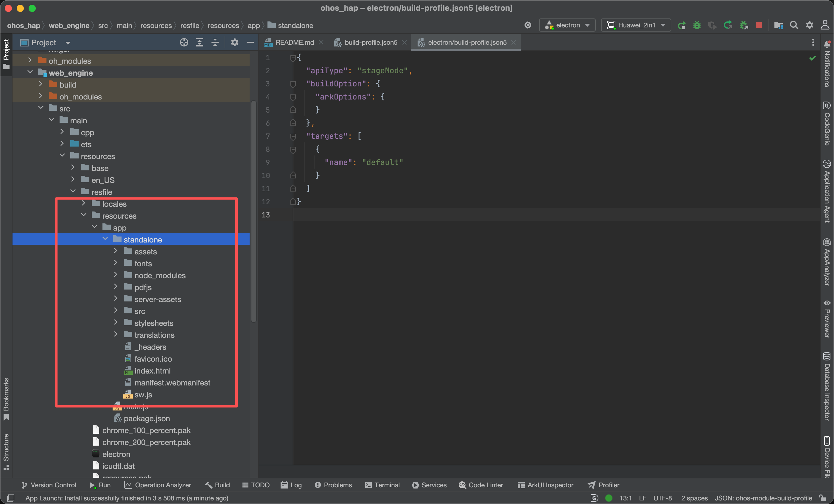Click Collapse All icon in Project panel

tap(215, 42)
